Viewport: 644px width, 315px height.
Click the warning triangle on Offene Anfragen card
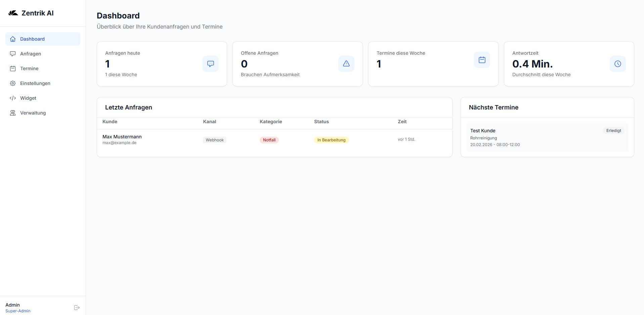tap(346, 63)
